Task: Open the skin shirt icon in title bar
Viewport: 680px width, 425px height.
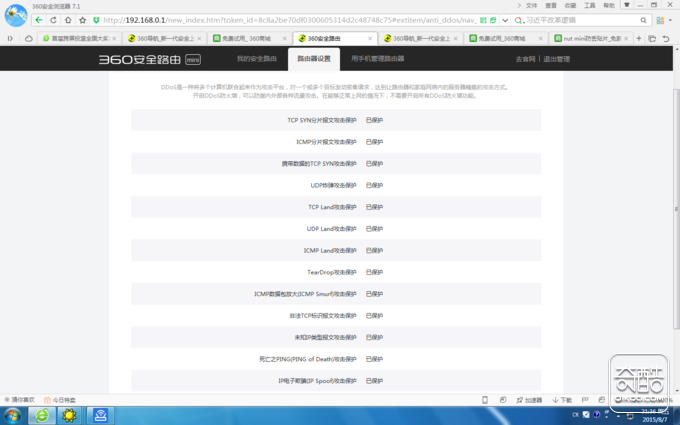Action: [626, 5]
